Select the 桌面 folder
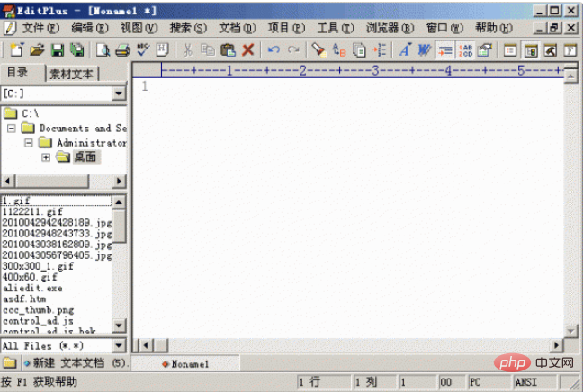 point(85,156)
